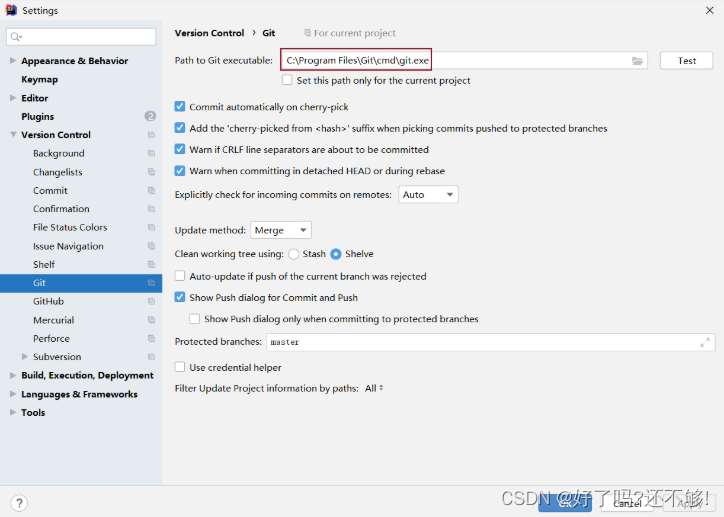Viewport: 724px width, 517px height.
Task: Click the project-level icon next to File Status Colors
Action: coord(151,227)
